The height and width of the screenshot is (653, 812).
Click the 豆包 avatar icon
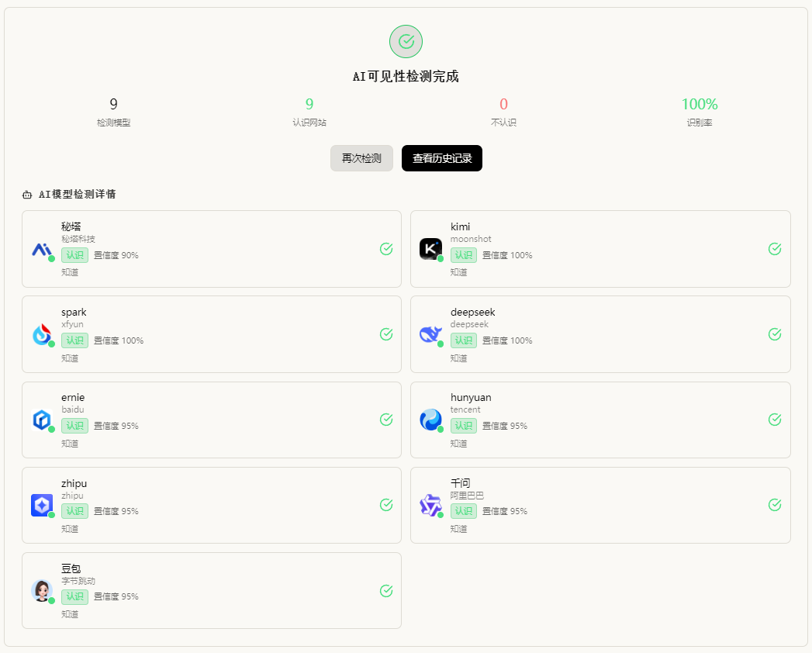click(42, 590)
